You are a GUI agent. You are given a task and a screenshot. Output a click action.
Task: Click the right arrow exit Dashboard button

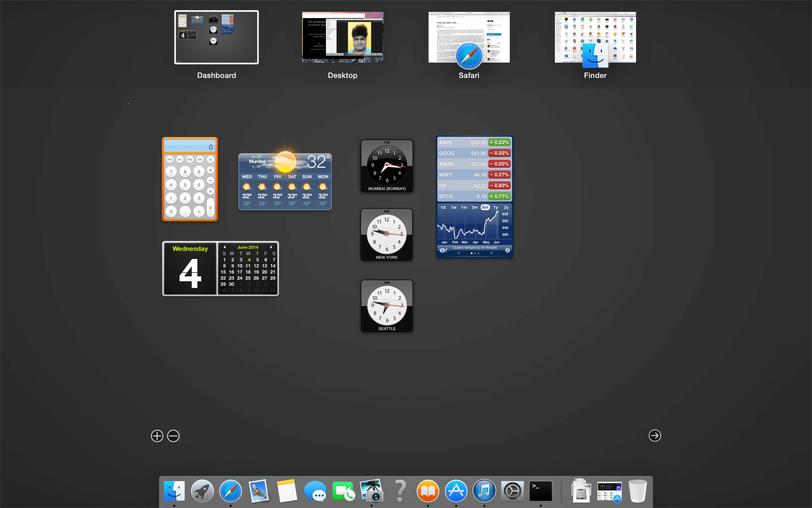pos(655,435)
